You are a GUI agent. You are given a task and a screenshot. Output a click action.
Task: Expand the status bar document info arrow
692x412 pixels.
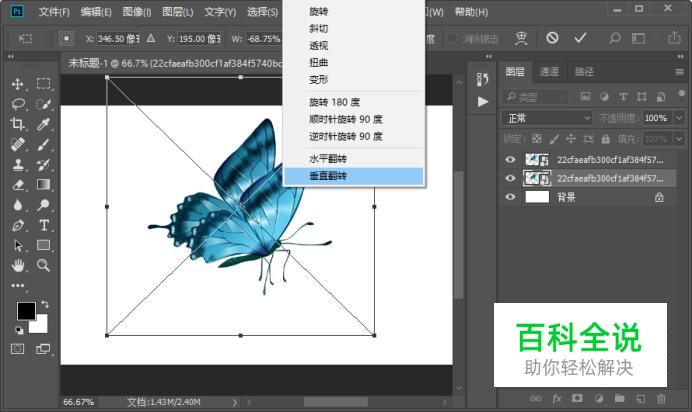tap(235, 402)
